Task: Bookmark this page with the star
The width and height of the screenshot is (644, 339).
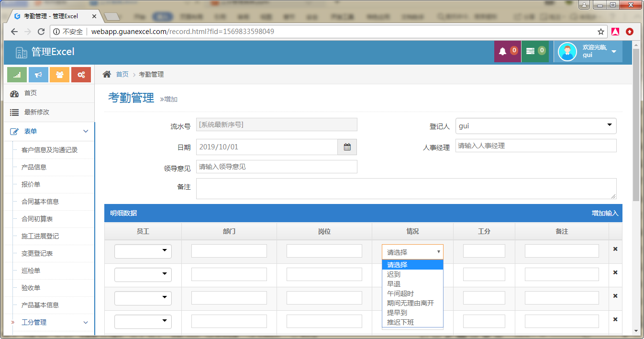Action: click(x=601, y=32)
